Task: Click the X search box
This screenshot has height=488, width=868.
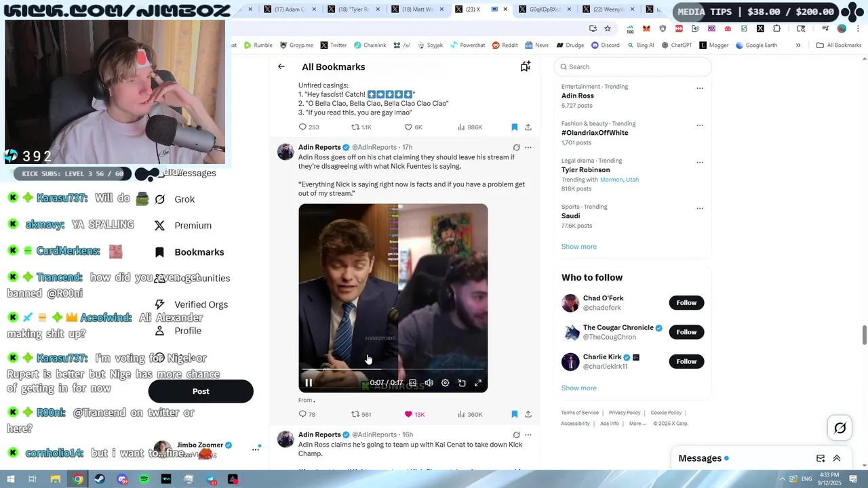Action: click(x=633, y=66)
